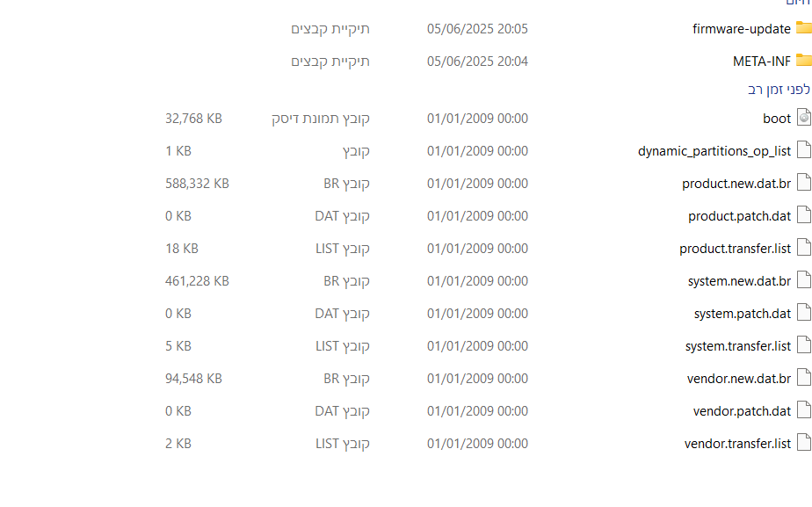Image resolution: width=812 pixels, height=507 pixels.
Task: Collapse the 'לפני זמן רב' group header
Action: click(x=779, y=89)
